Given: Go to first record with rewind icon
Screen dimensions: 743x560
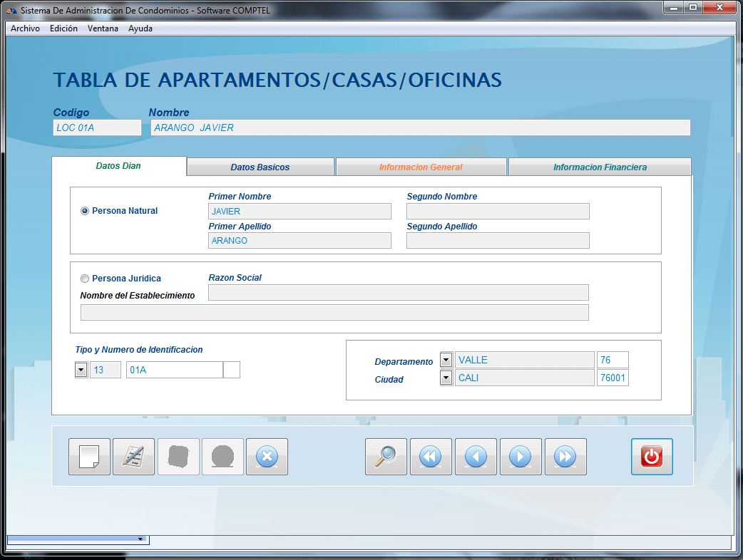Looking at the screenshot, I should tap(431, 457).
